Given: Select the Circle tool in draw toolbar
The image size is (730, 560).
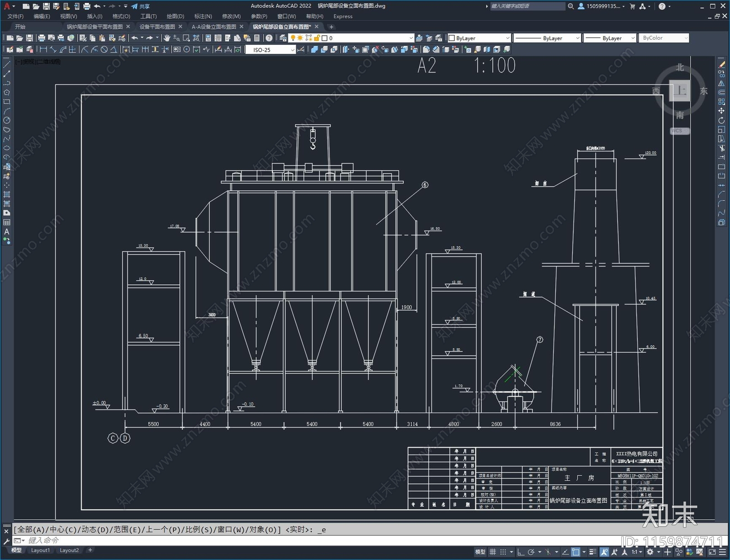Looking at the screenshot, I should 7,120.
